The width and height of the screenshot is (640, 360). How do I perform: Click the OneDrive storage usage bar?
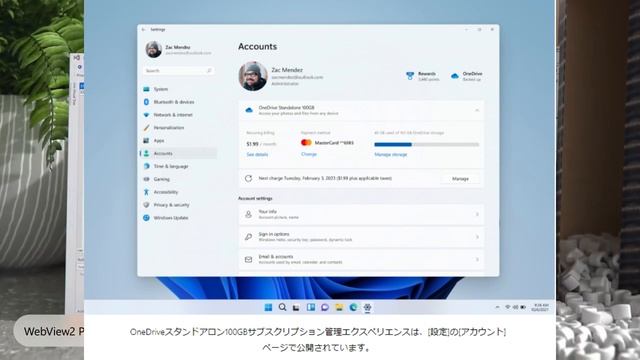[427, 144]
